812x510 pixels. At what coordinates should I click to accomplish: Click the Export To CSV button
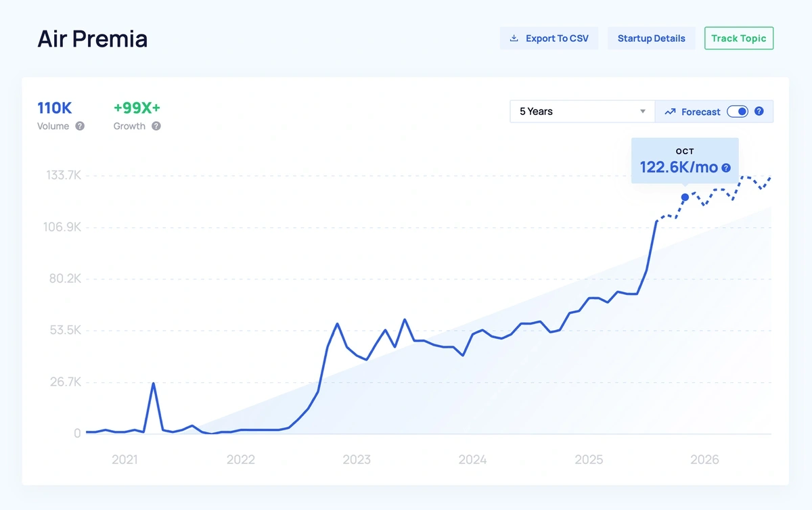tap(549, 39)
